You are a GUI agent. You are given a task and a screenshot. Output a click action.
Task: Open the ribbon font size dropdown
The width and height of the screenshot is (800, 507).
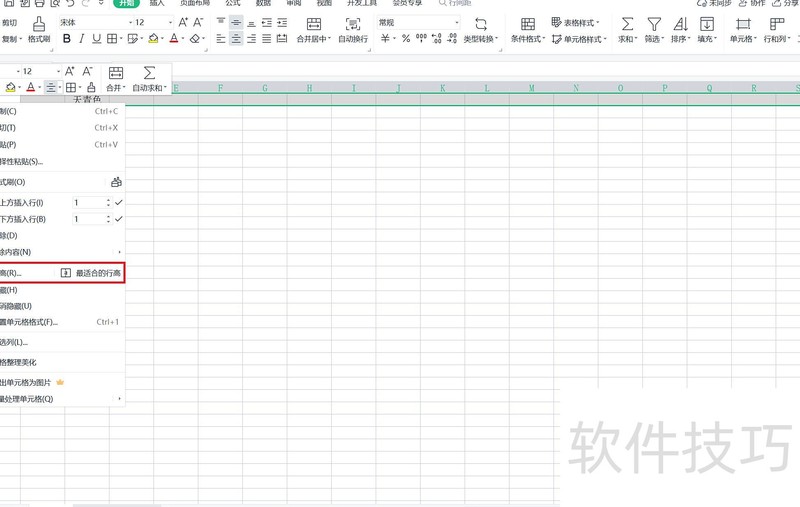pyautogui.click(x=170, y=22)
